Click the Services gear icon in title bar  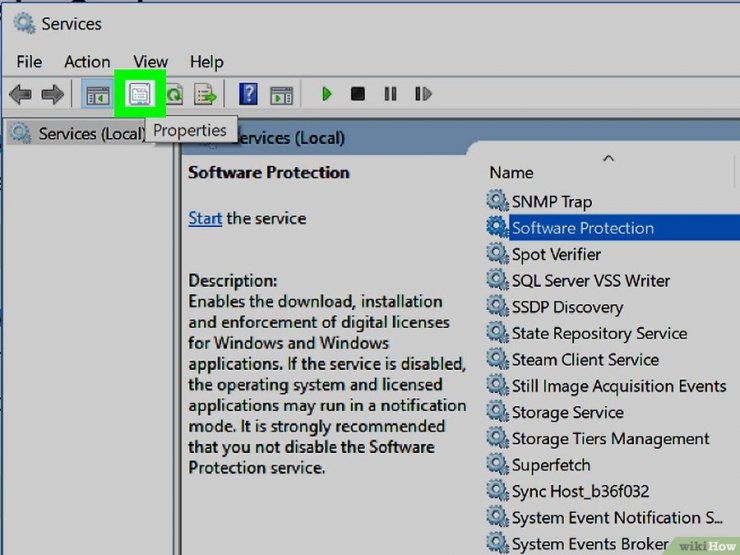pyautogui.click(x=24, y=23)
